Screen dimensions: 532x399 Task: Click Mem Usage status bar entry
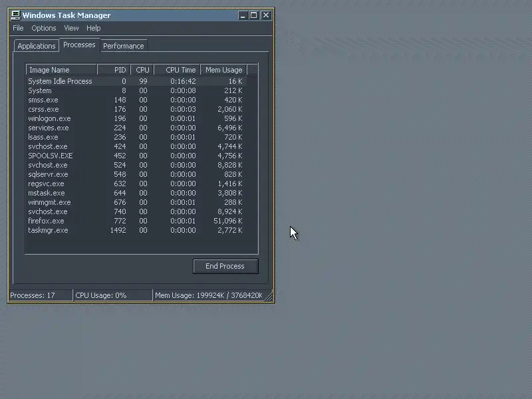209,295
